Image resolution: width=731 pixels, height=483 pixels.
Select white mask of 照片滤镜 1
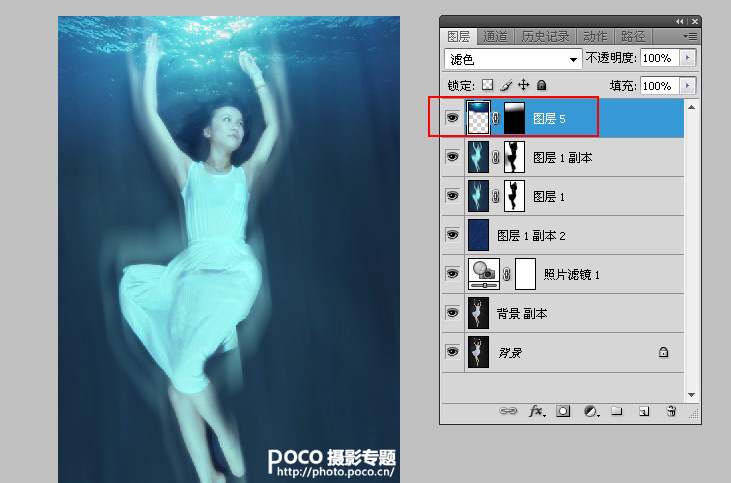tap(525, 274)
